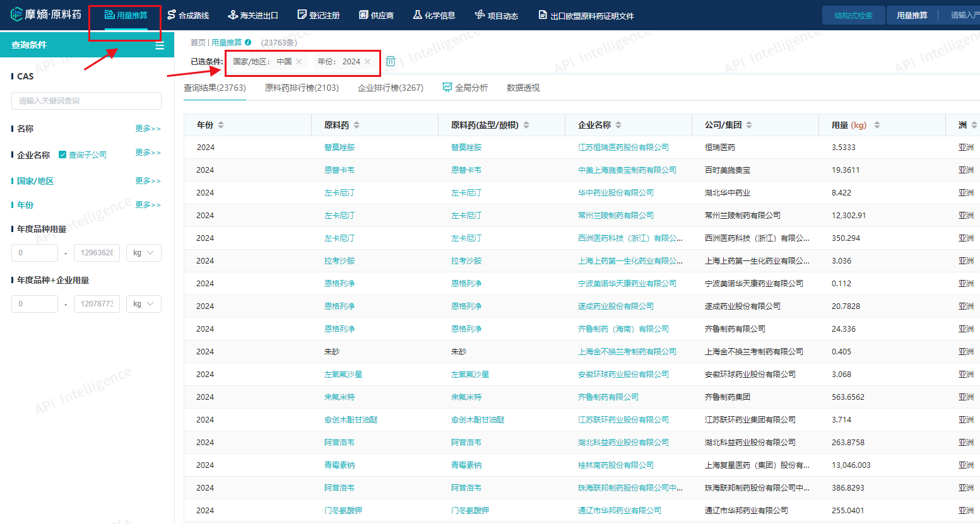Switch to the 原料药排行榜(2103) tab
Viewport: 980px width, 524px height.
(x=302, y=88)
